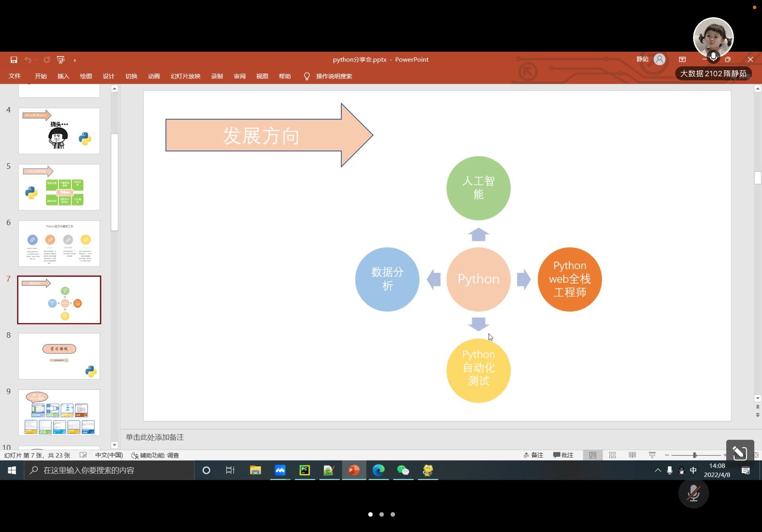The image size is (762, 532).
Task: Select slide 5 thumbnail
Action: tap(59, 187)
